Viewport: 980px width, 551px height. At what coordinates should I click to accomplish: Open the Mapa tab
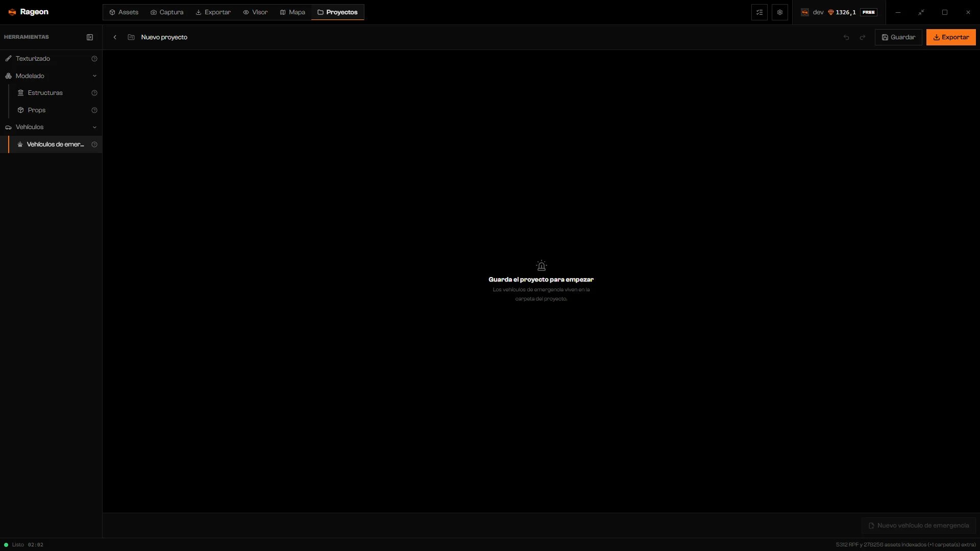click(292, 12)
